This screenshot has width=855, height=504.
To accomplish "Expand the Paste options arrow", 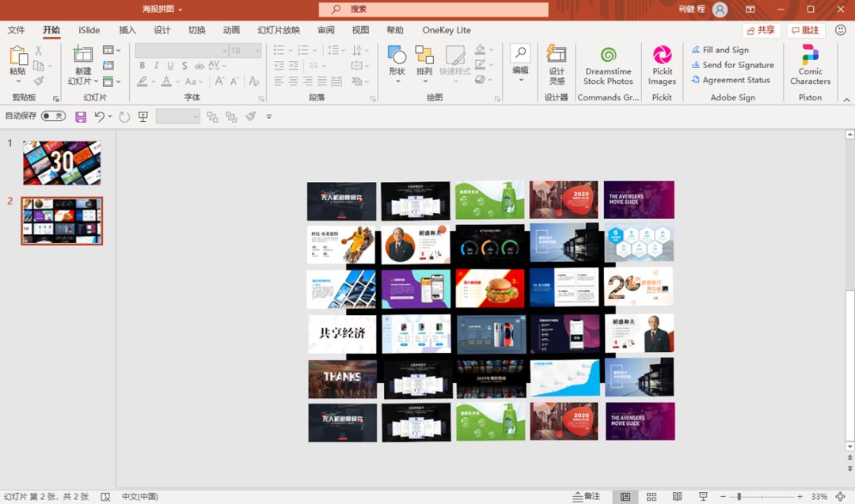I will 18,81.
